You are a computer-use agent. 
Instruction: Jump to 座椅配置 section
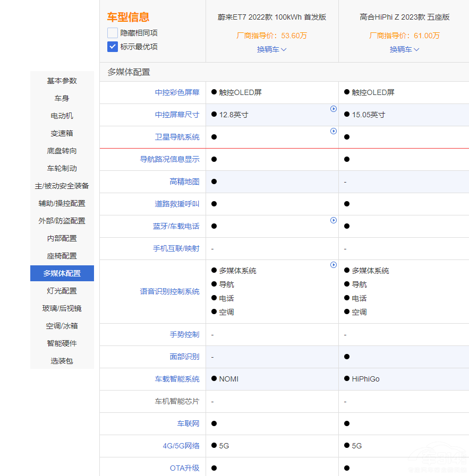point(62,256)
